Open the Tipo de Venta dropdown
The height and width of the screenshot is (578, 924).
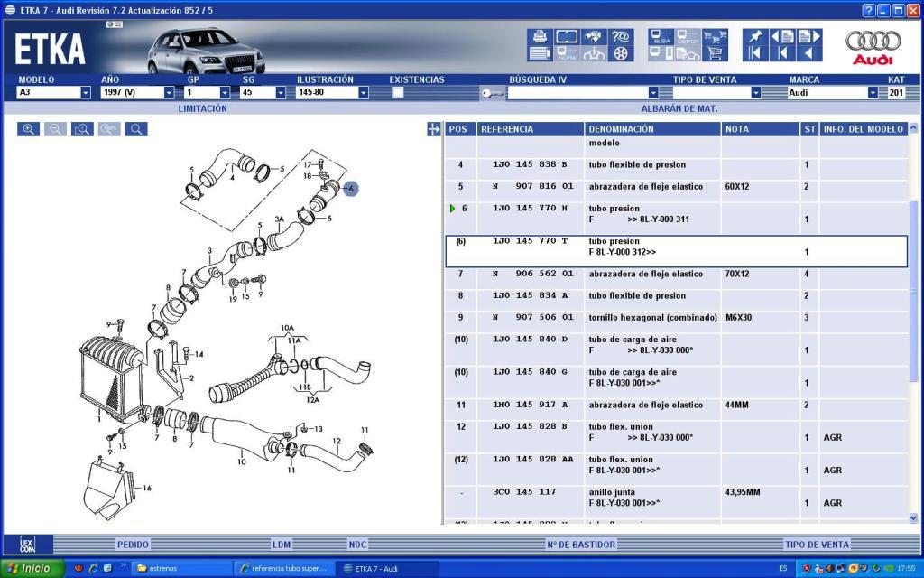[x=756, y=93]
